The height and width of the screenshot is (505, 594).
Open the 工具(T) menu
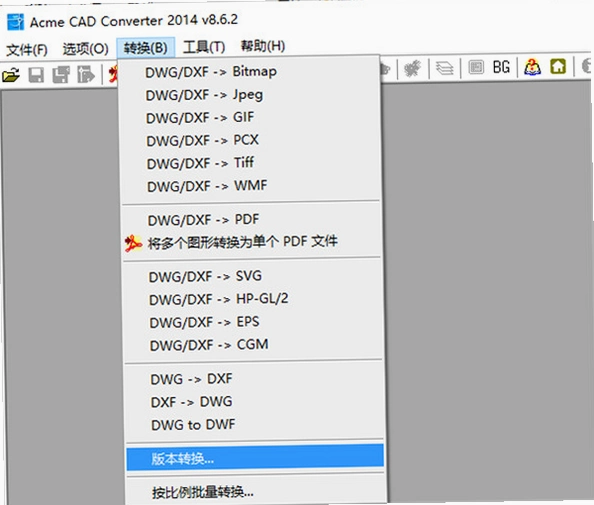point(204,47)
